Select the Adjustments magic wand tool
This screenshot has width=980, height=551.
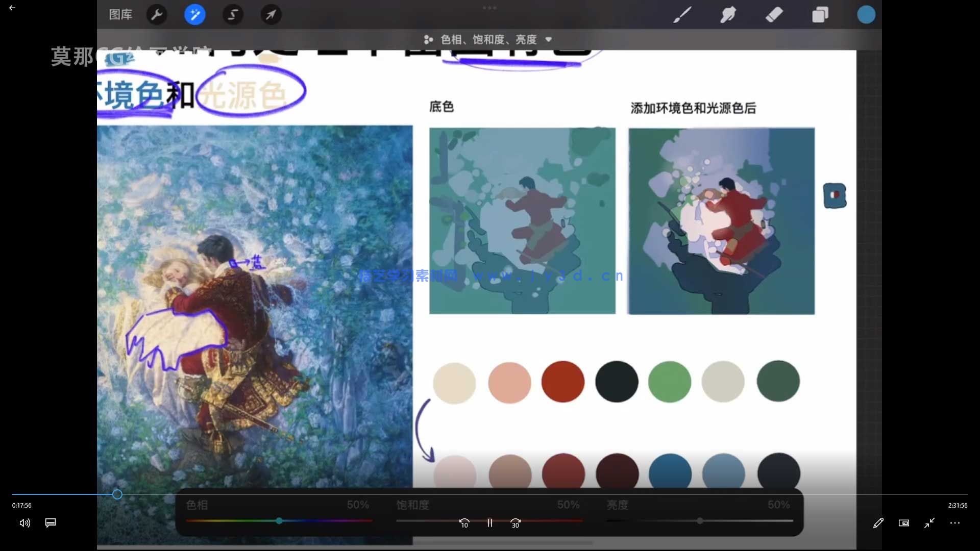(x=195, y=15)
